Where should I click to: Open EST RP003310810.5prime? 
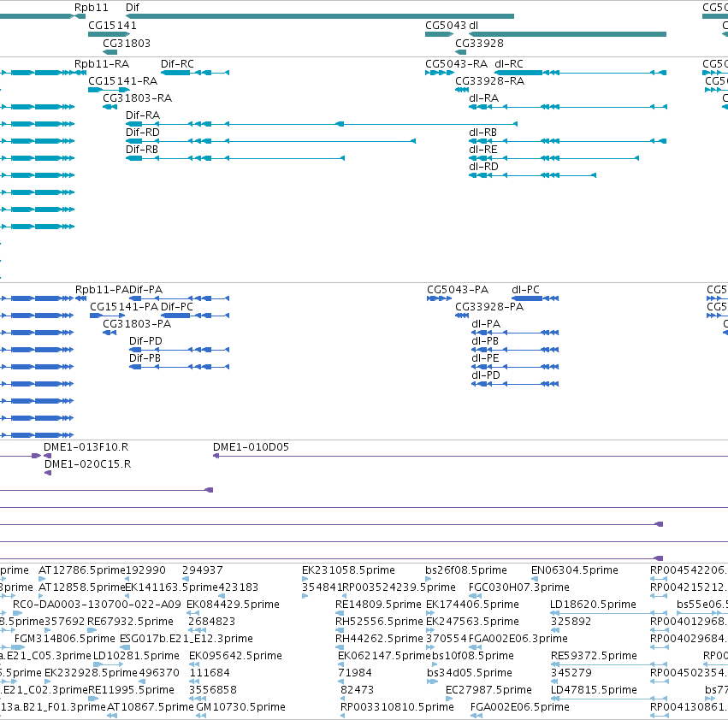[397, 707]
